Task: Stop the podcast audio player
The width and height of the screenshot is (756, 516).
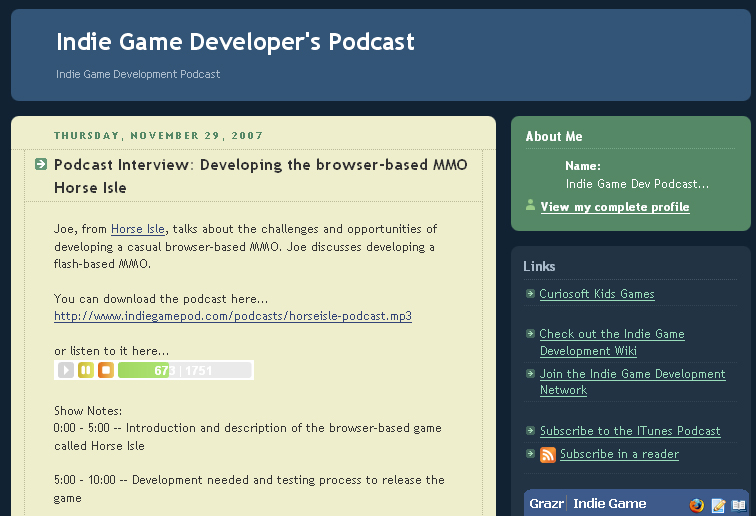Action: point(106,370)
